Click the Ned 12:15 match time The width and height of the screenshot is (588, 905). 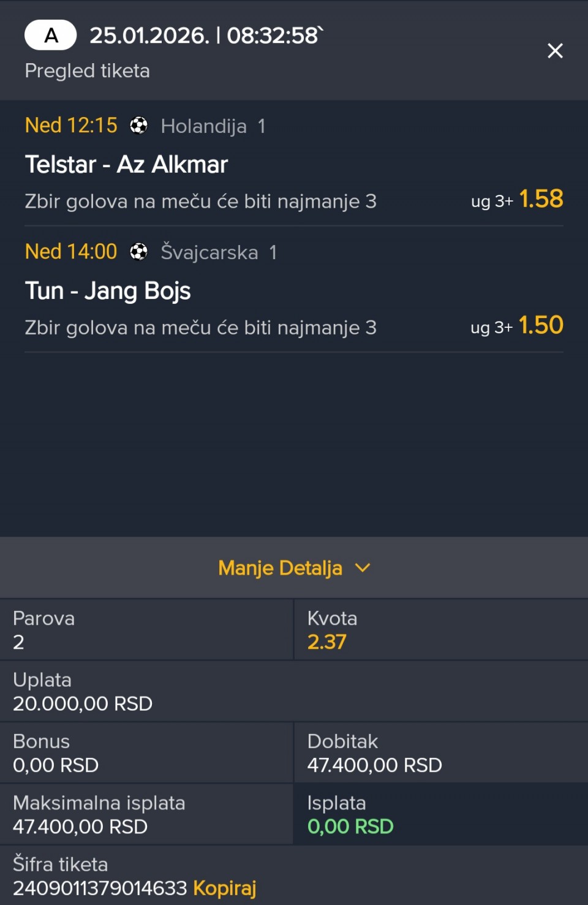pos(71,126)
